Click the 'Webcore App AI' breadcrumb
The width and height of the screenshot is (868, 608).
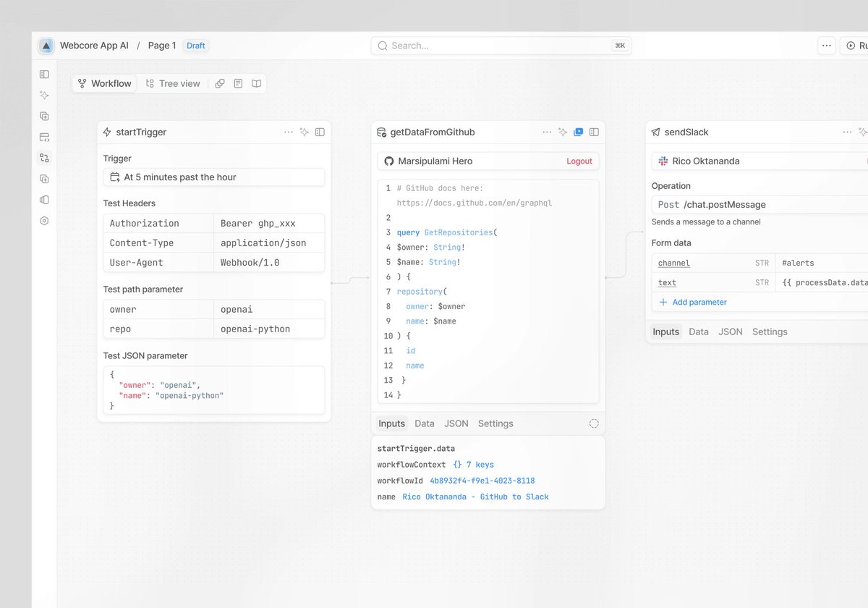(94, 46)
